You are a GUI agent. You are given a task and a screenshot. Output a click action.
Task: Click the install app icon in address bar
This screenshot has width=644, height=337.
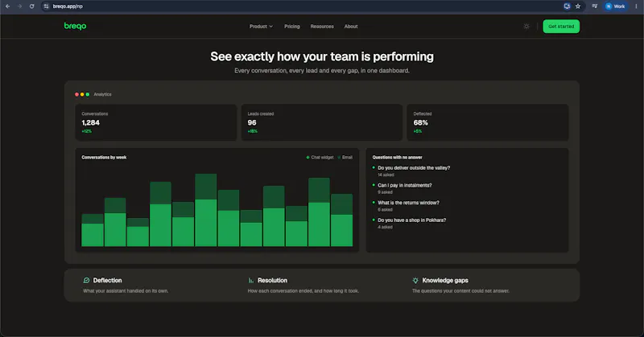pos(567,6)
